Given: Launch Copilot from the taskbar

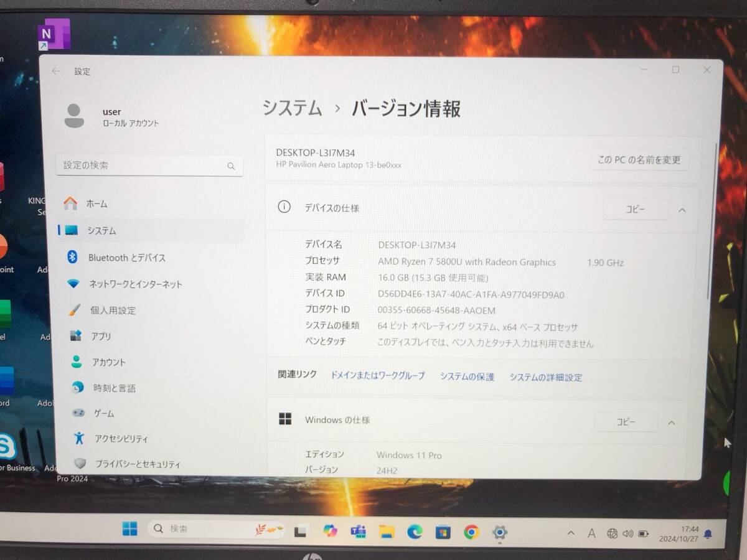Looking at the screenshot, I should pos(330,531).
